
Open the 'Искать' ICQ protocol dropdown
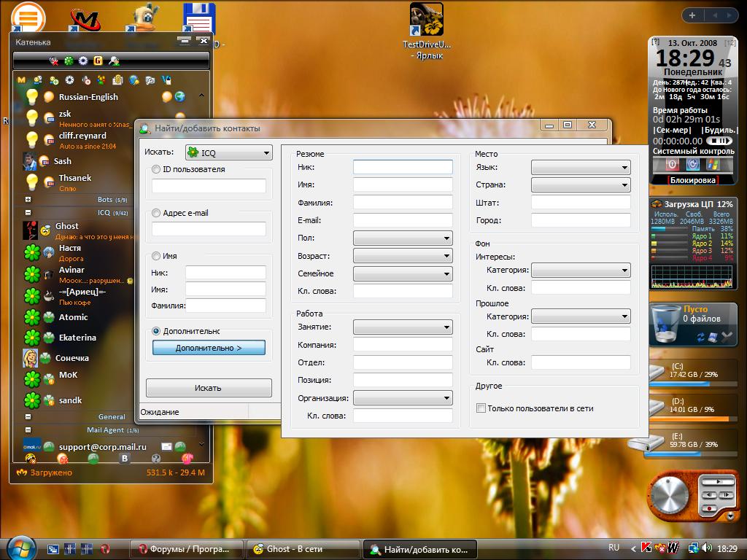[x=229, y=152]
